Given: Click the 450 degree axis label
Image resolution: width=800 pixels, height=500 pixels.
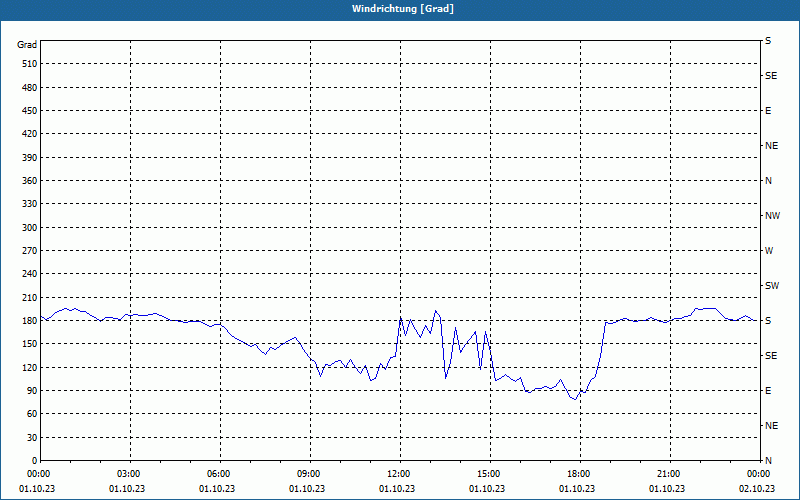Looking at the screenshot, I should coord(30,111).
